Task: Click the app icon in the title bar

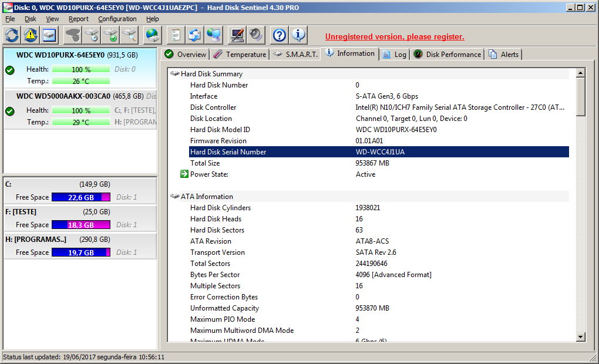Action: tap(7, 7)
